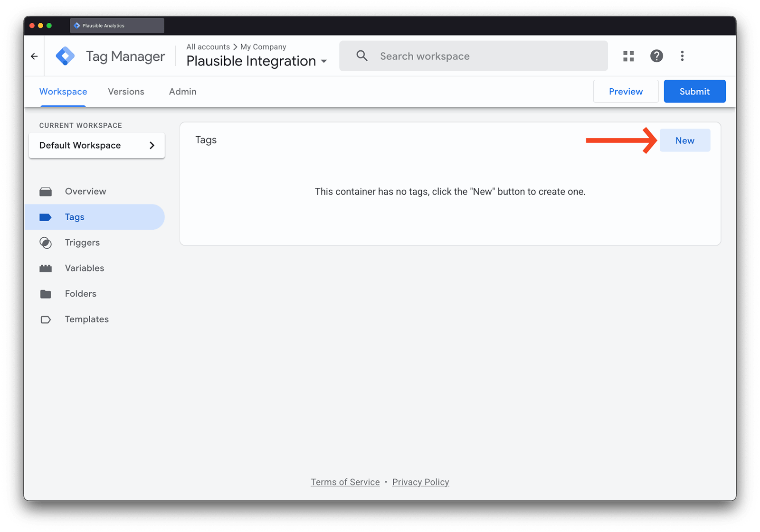The image size is (760, 532).
Task: Expand the Default Workspace selector
Action: coord(97,146)
